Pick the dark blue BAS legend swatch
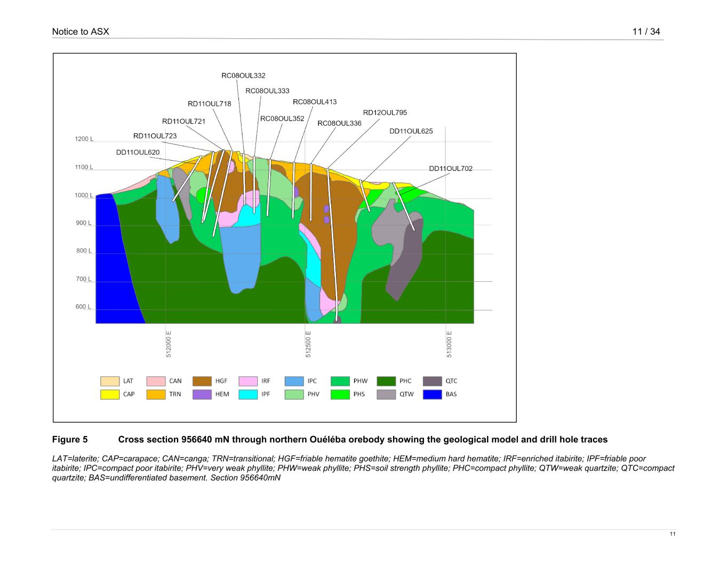This screenshot has height=563, width=728. tap(433, 394)
